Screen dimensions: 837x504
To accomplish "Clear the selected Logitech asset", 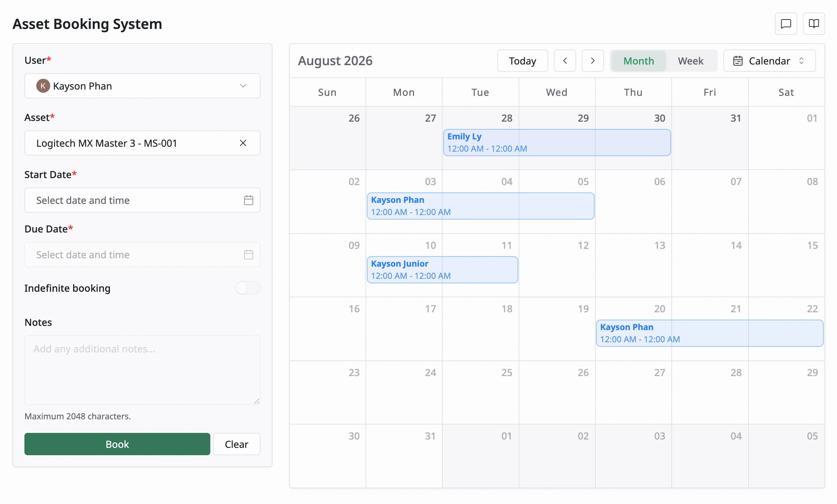I will tap(243, 143).
